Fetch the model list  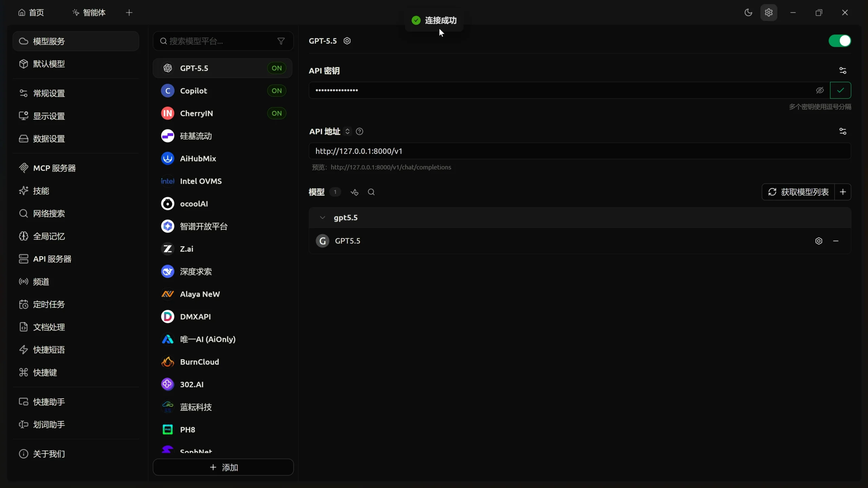(798, 192)
